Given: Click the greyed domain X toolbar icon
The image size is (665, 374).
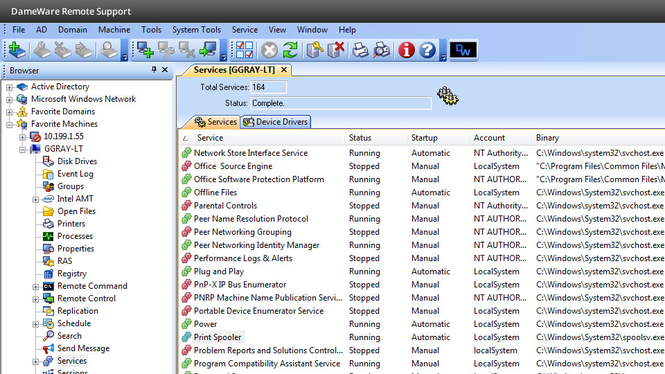Looking at the screenshot, I should tap(63, 50).
